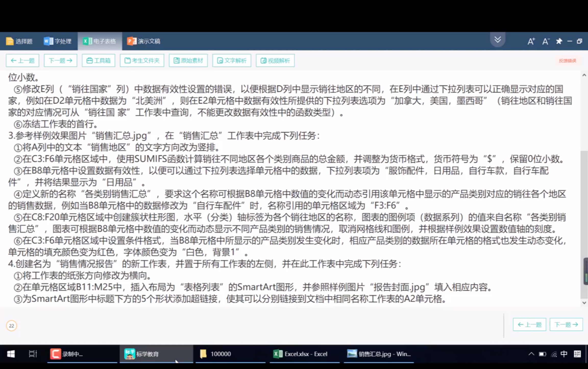Click text "①将工作表的纸张方向修改为横向。"

tap(83, 276)
